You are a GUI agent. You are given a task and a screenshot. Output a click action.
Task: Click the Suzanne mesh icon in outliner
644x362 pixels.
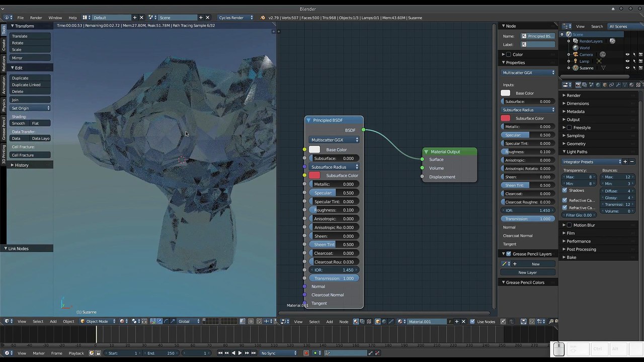[x=576, y=68]
